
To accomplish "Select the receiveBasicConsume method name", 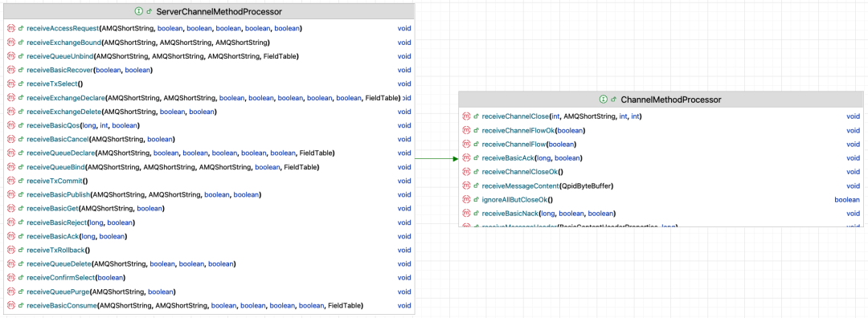I will pos(61,304).
